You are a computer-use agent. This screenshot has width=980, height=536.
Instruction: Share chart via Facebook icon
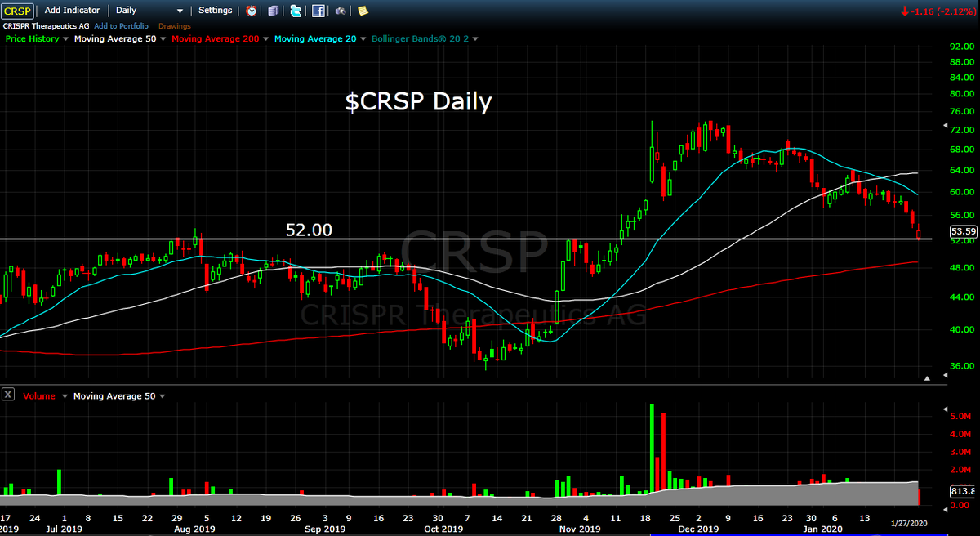(318, 11)
